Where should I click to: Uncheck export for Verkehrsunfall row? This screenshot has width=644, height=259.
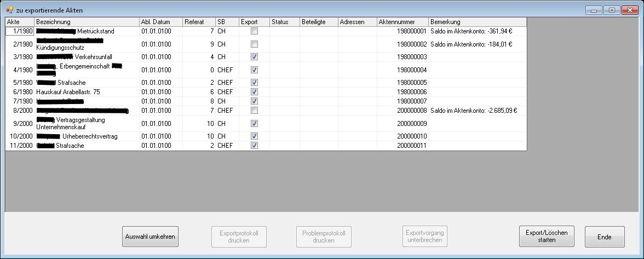click(x=254, y=57)
